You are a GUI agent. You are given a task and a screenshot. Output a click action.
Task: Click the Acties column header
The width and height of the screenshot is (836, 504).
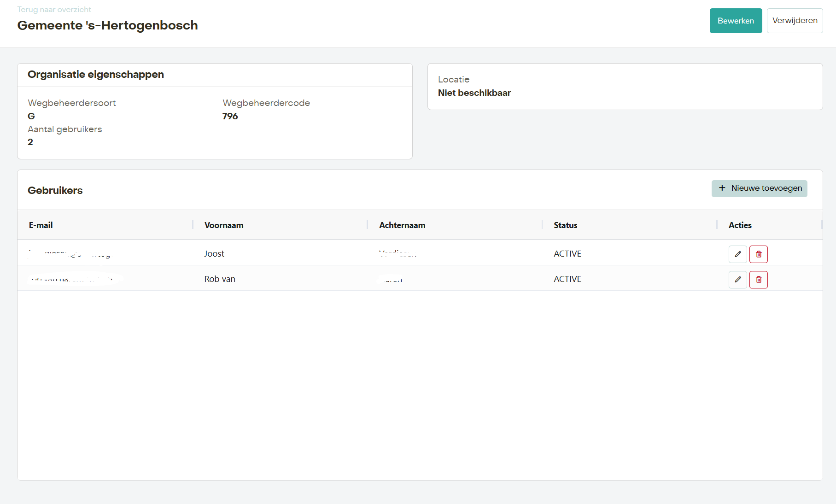pos(740,225)
